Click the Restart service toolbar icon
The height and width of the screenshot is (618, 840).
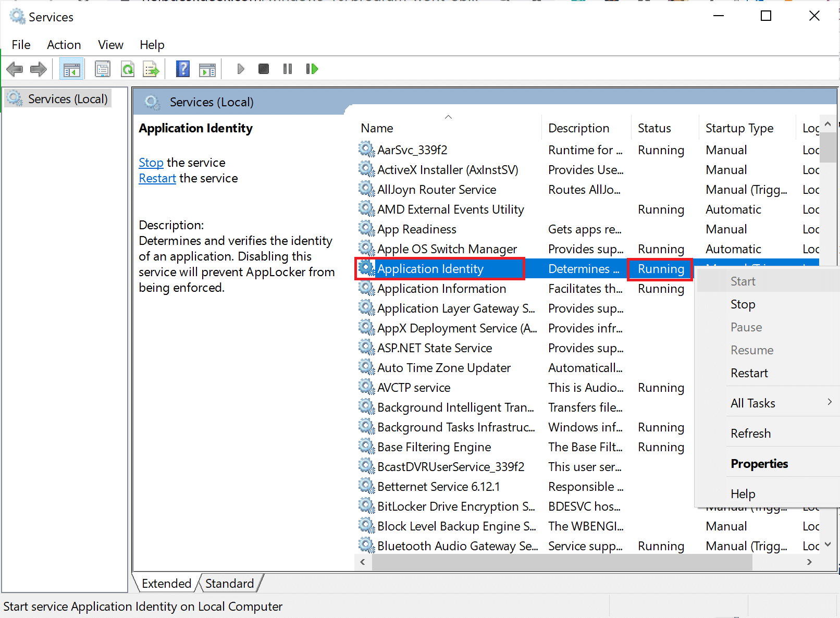(312, 68)
